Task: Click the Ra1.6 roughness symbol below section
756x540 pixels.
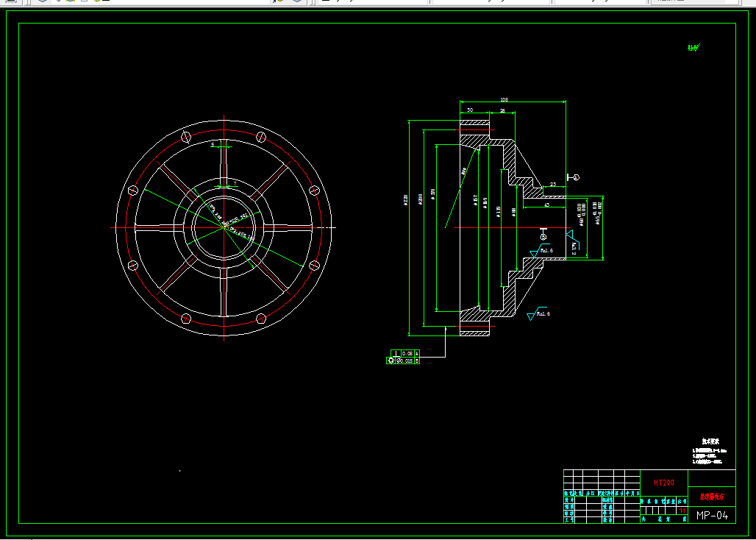Action: pos(538,313)
